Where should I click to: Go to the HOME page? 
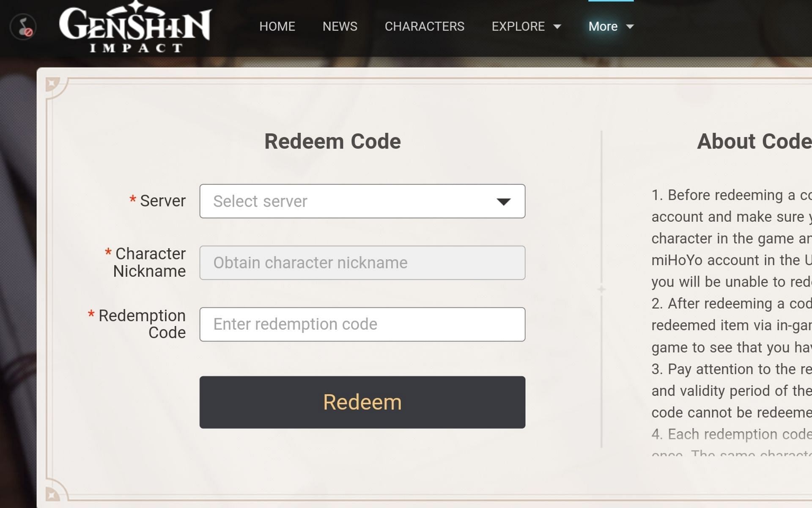pos(277,27)
